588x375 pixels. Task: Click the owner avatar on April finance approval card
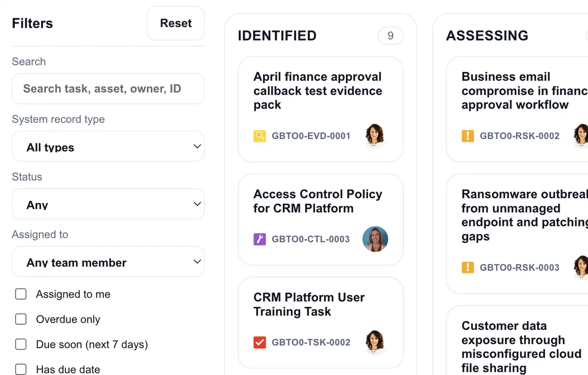[x=375, y=135]
